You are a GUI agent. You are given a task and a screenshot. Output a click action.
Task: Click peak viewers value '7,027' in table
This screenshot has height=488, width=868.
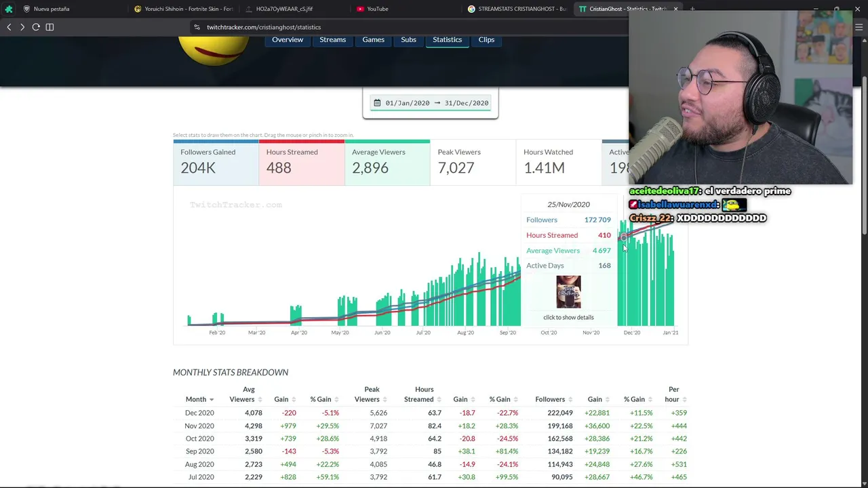(x=378, y=426)
